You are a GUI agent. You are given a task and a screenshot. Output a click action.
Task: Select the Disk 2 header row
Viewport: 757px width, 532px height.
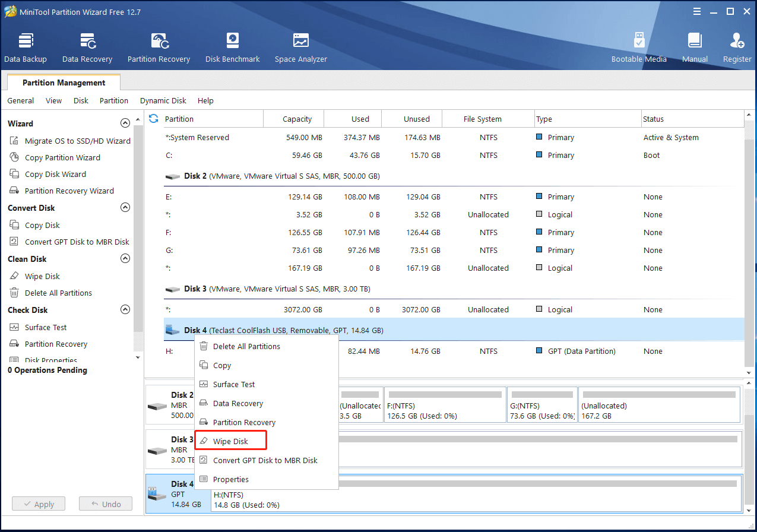pos(454,176)
